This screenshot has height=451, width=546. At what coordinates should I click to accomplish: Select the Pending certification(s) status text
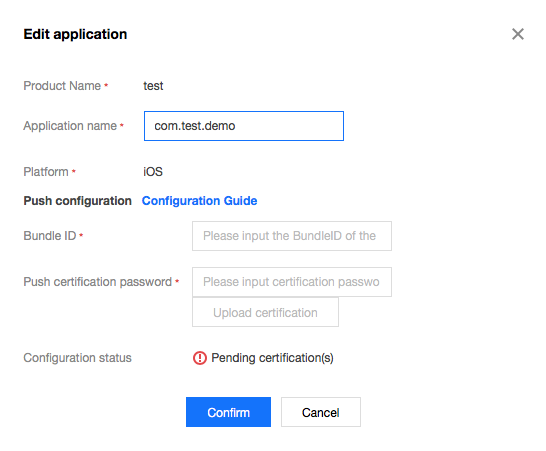(272, 358)
